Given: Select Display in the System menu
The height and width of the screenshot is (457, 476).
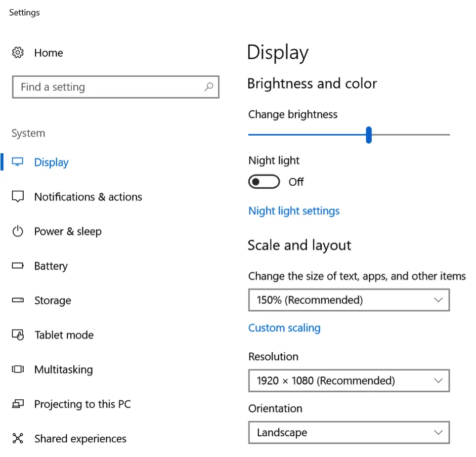Looking at the screenshot, I should pos(51,162).
